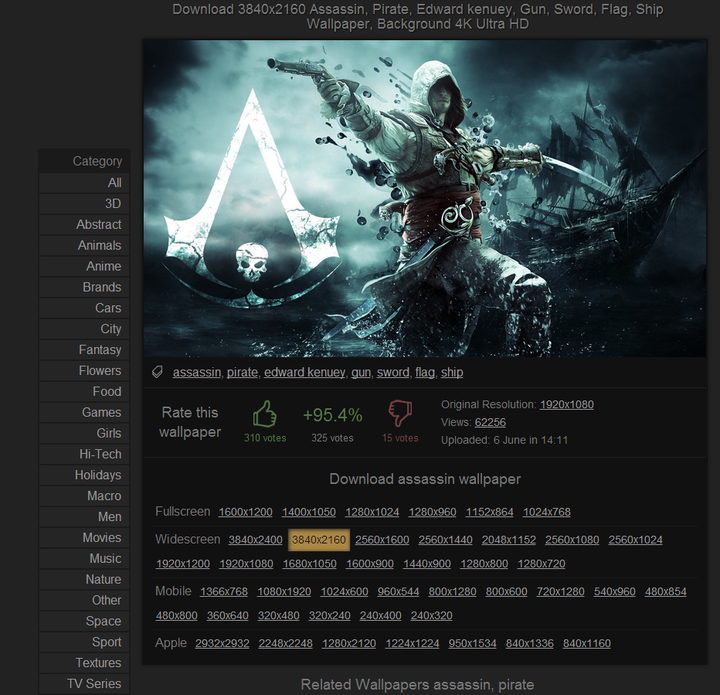
Task: Click the flag tag link
Action: coord(425,372)
